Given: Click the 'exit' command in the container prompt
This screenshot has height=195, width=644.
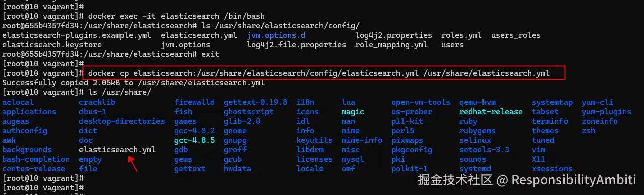Looking at the screenshot, I should (210, 54).
